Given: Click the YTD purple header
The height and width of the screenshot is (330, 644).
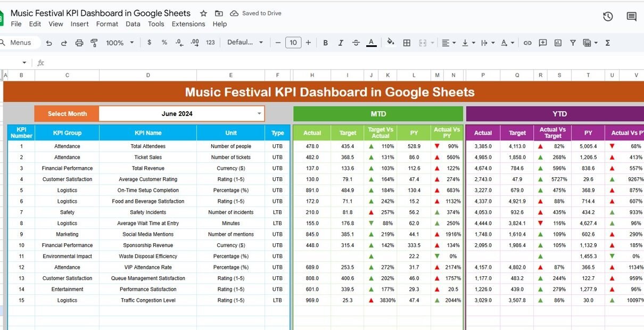Looking at the screenshot, I should (x=555, y=114).
